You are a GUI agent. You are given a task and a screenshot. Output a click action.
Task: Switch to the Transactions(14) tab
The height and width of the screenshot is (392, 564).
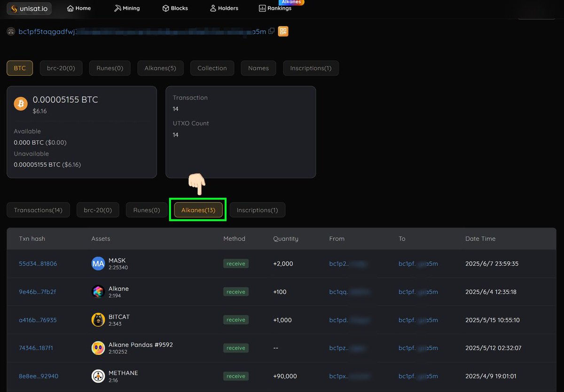(38, 210)
